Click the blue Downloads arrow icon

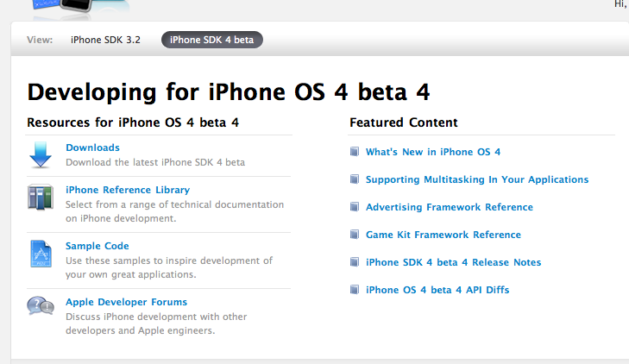[41, 154]
